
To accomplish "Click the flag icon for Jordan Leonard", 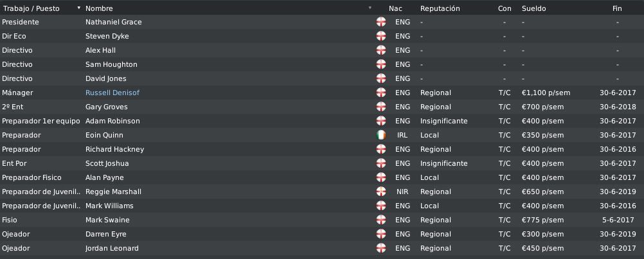I will (x=381, y=248).
